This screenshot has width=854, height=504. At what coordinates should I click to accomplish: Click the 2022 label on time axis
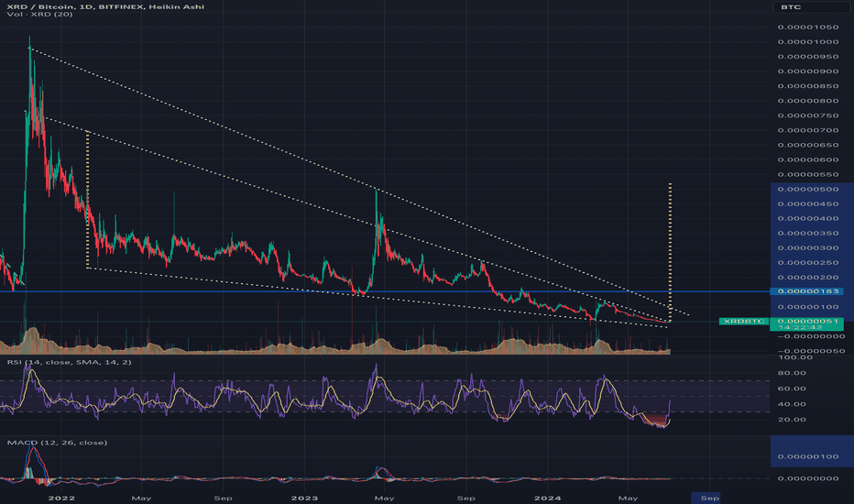click(x=61, y=498)
